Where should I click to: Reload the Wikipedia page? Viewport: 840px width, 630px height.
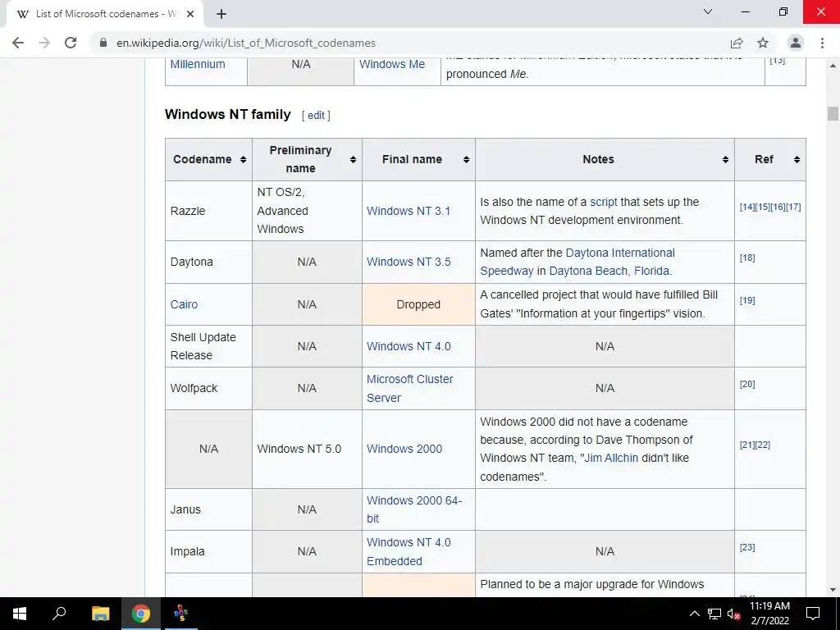coord(71,43)
